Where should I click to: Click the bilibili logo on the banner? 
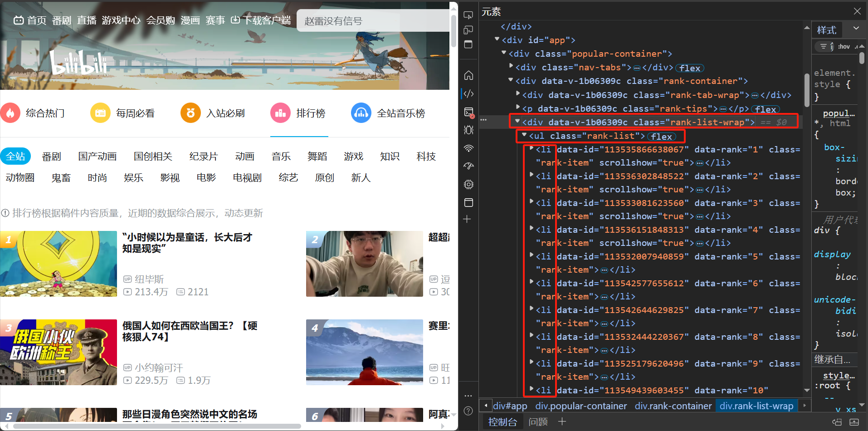(78, 63)
